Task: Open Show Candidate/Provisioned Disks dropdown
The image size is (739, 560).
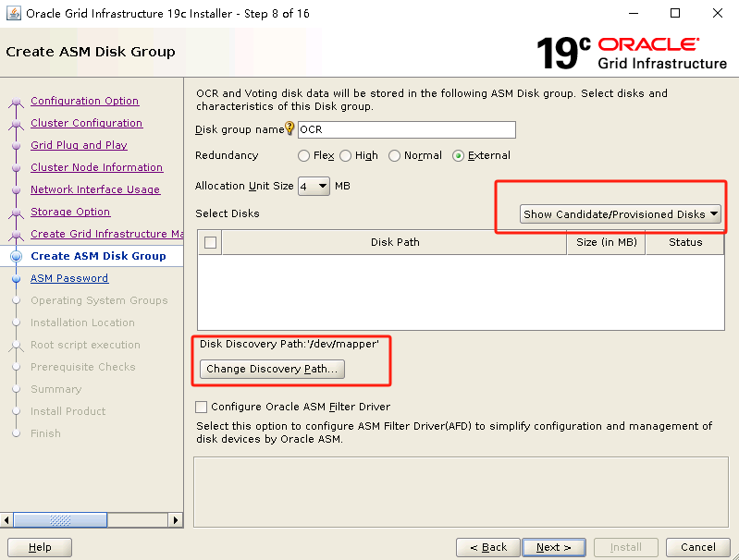Action: coord(621,213)
